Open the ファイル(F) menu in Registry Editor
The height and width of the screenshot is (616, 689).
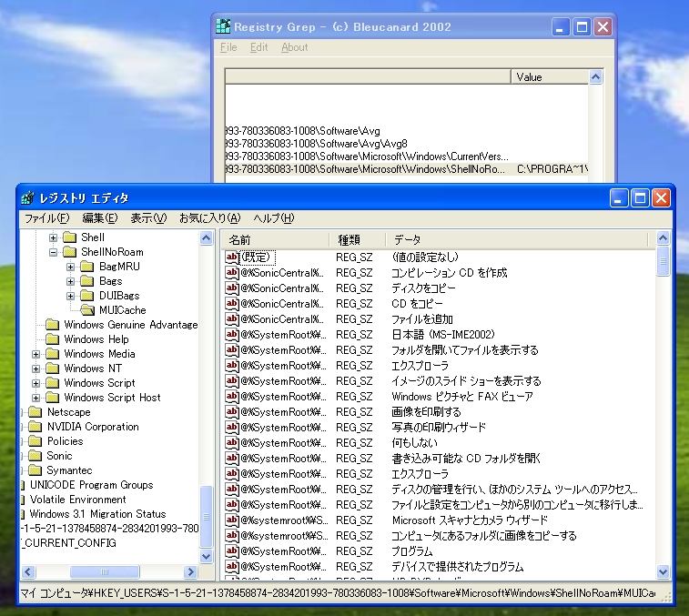pyautogui.click(x=46, y=218)
